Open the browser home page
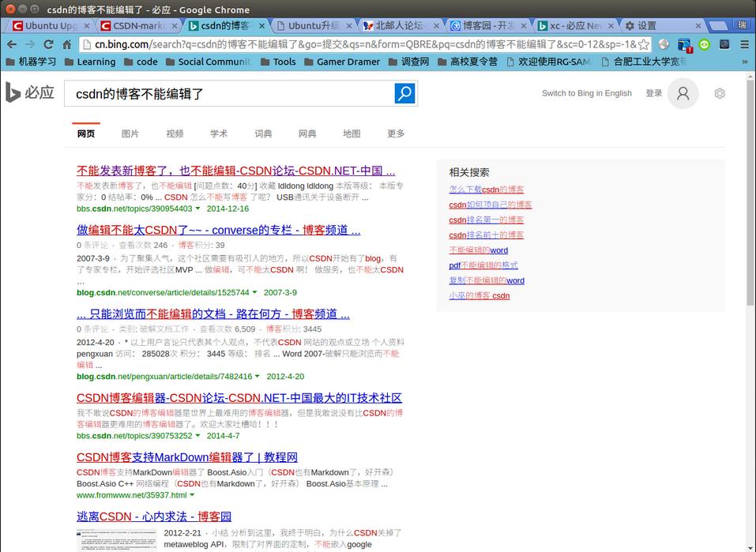Image resolution: width=756 pixels, height=552 pixels. (x=67, y=44)
